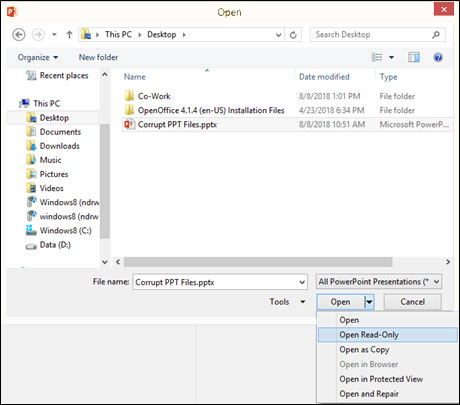Open the address bar history dropdown
Image resolution: width=460 pixels, height=405 pixels.
pos(278,35)
